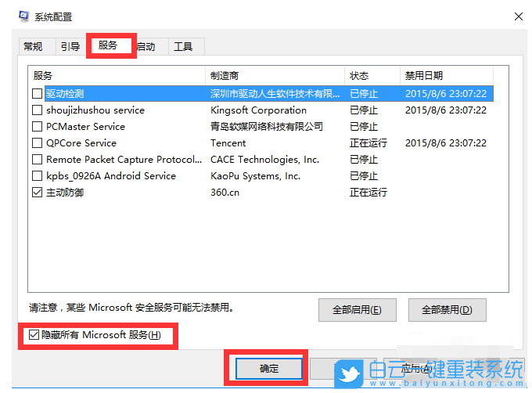Tick the PCMaster Service checkbox

click(x=37, y=127)
